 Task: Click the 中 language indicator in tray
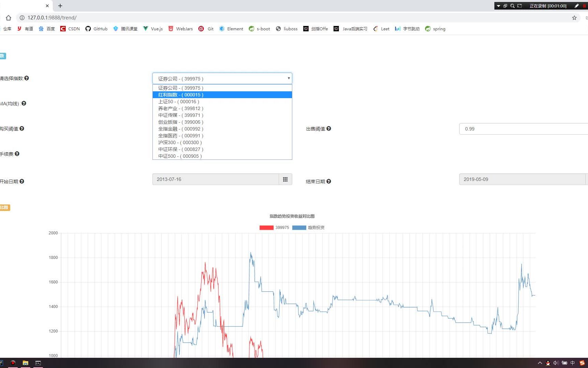point(573,363)
